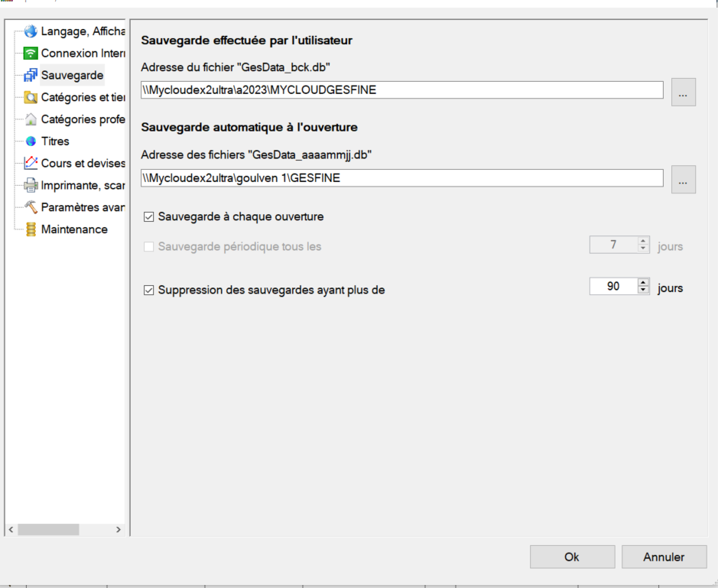Viewport: 718px width, 588px height.
Task: Click the hammer icon for Paramètres avancés
Action: pyautogui.click(x=31, y=207)
